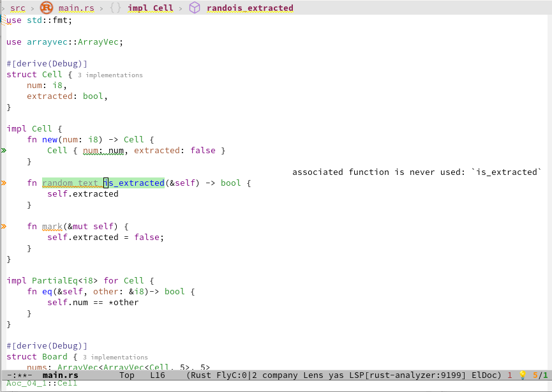Select the impl Cell breadcrumb segment
552x392 pixels.
click(151, 8)
